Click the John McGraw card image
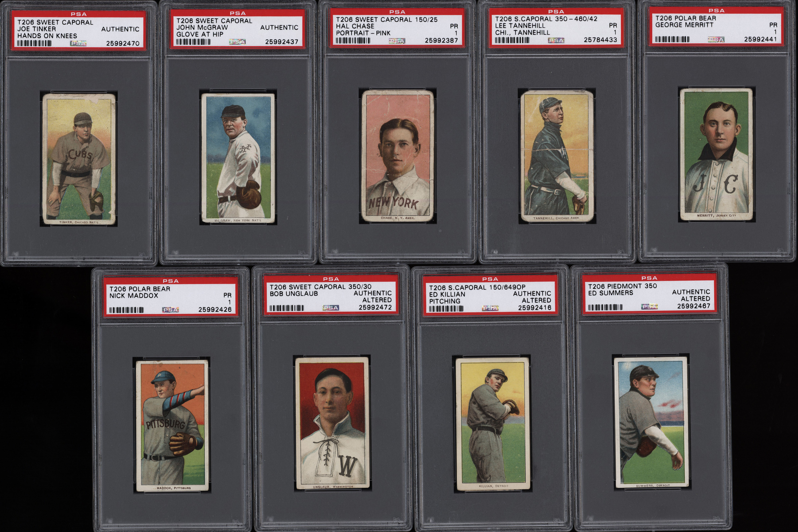This screenshot has height=532, width=798. pos(238,158)
